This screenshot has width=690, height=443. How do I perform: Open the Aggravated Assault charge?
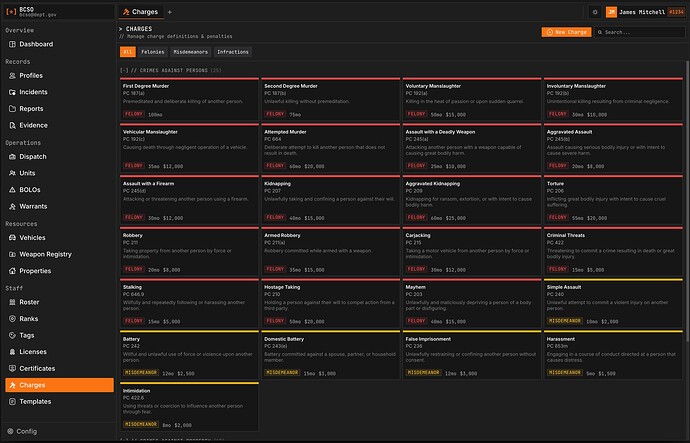(613, 148)
